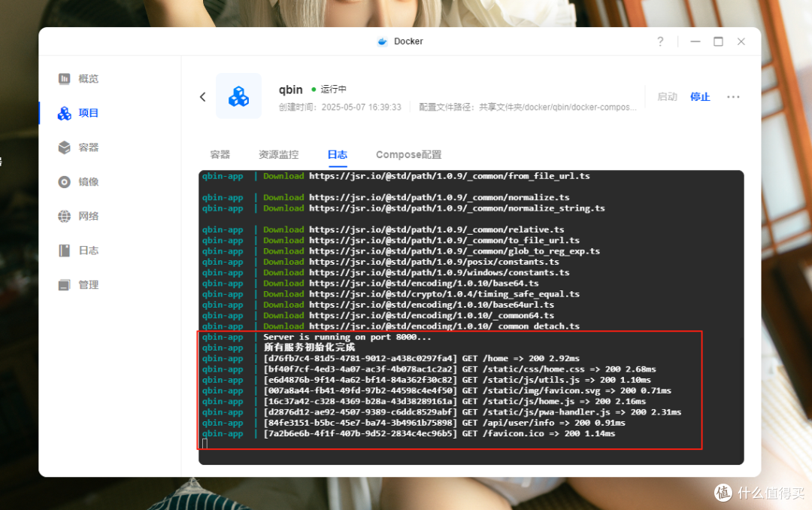This screenshot has height=510, width=812.
Task: Open the 网络 globe icon
Action: coord(64,216)
